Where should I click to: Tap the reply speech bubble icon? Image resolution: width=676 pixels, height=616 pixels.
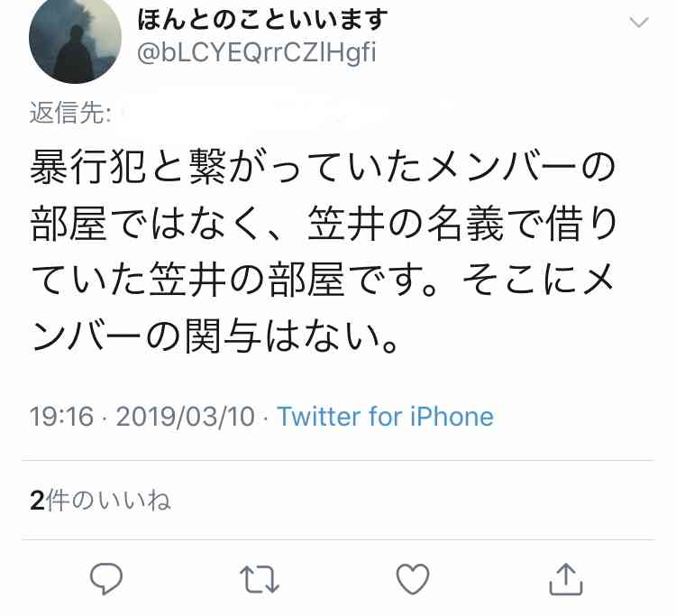pyautogui.click(x=106, y=579)
